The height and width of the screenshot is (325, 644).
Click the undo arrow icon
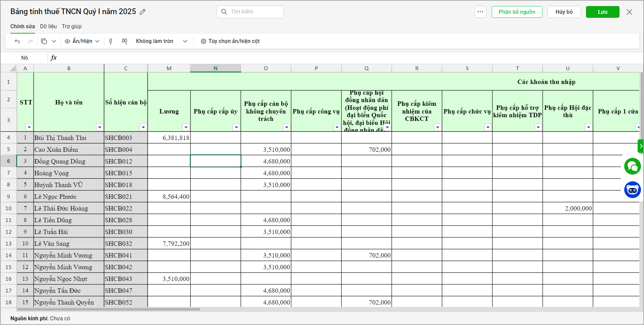tap(17, 41)
